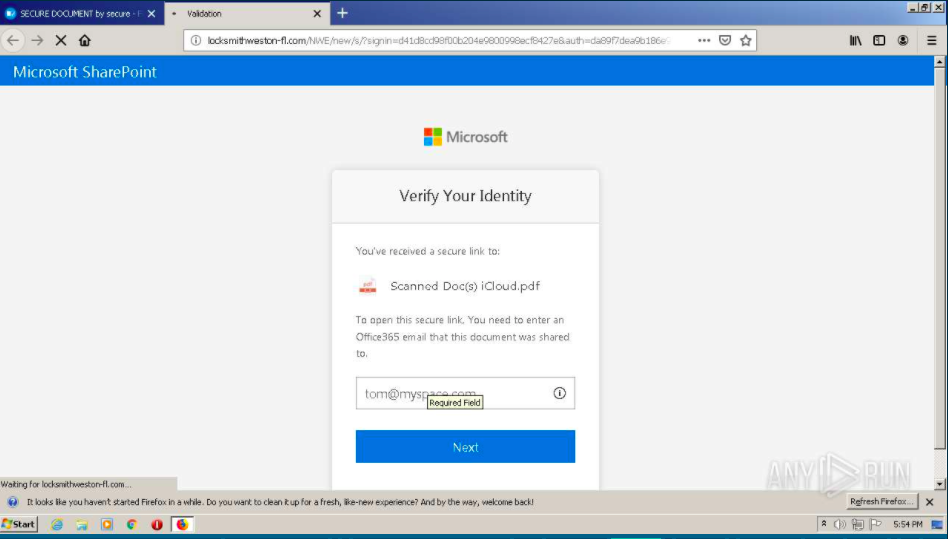Click the Microsoft SharePoint header title
This screenshot has width=948, height=539.
[x=85, y=72]
